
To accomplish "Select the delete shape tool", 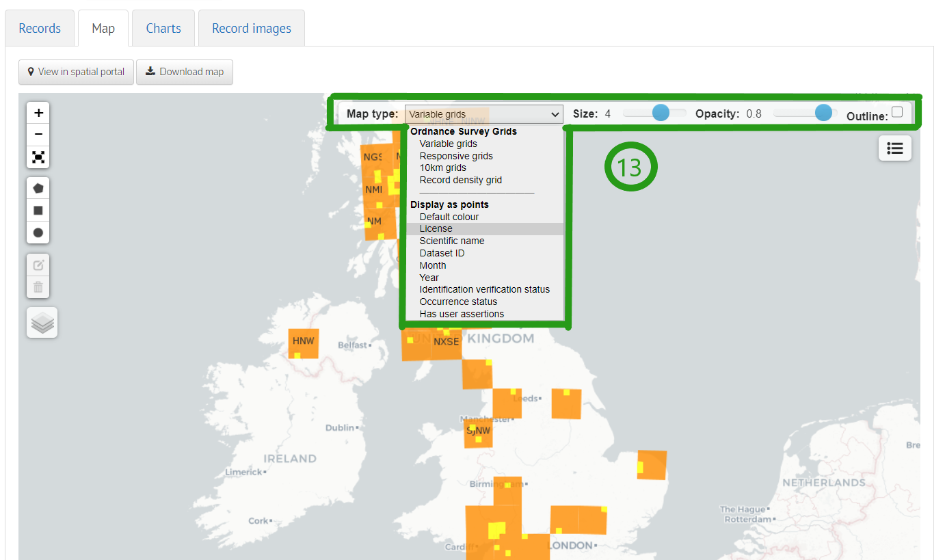I will tap(38, 286).
